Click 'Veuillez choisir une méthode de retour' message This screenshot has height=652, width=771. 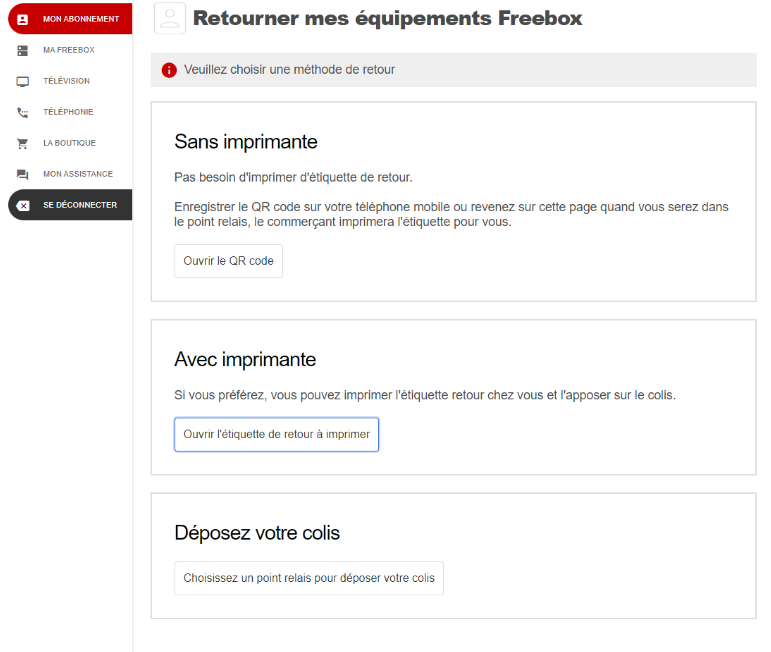point(289,69)
